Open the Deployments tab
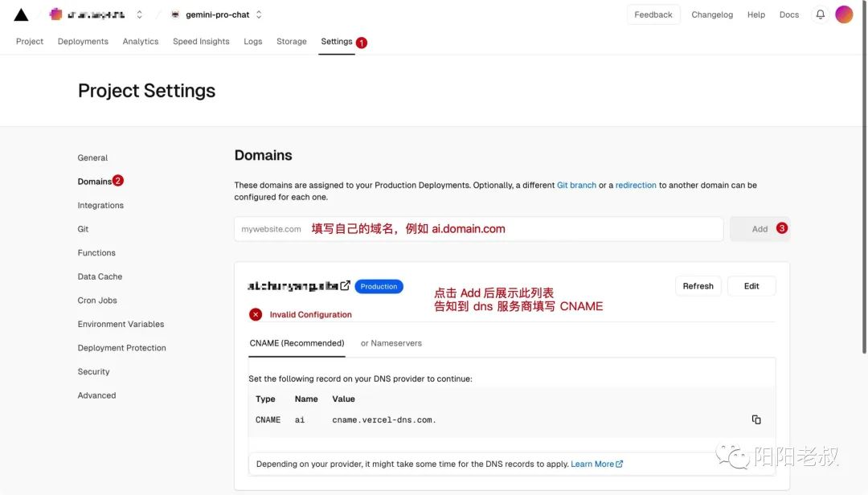This screenshot has height=495, width=868. point(83,42)
